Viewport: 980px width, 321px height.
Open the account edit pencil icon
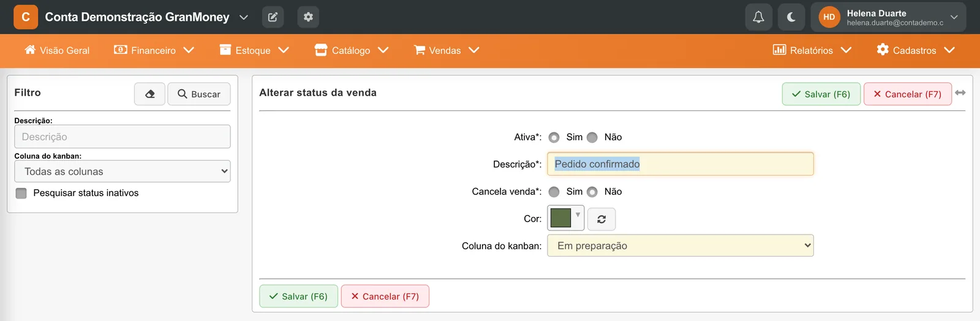(273, 17)
